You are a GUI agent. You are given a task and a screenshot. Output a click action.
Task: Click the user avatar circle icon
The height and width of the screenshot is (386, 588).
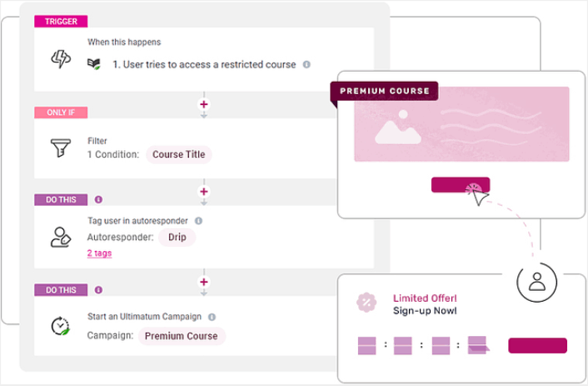click(536, 284)
